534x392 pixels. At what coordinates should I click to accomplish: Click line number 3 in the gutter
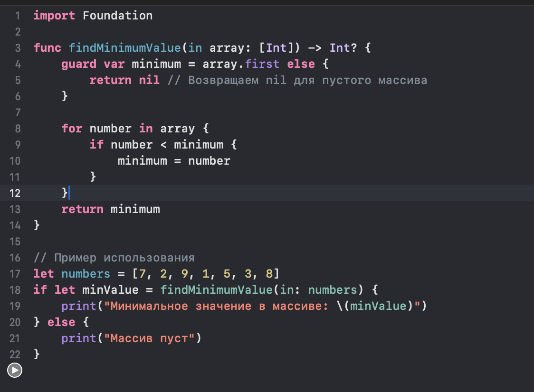(x=18, y=48)
